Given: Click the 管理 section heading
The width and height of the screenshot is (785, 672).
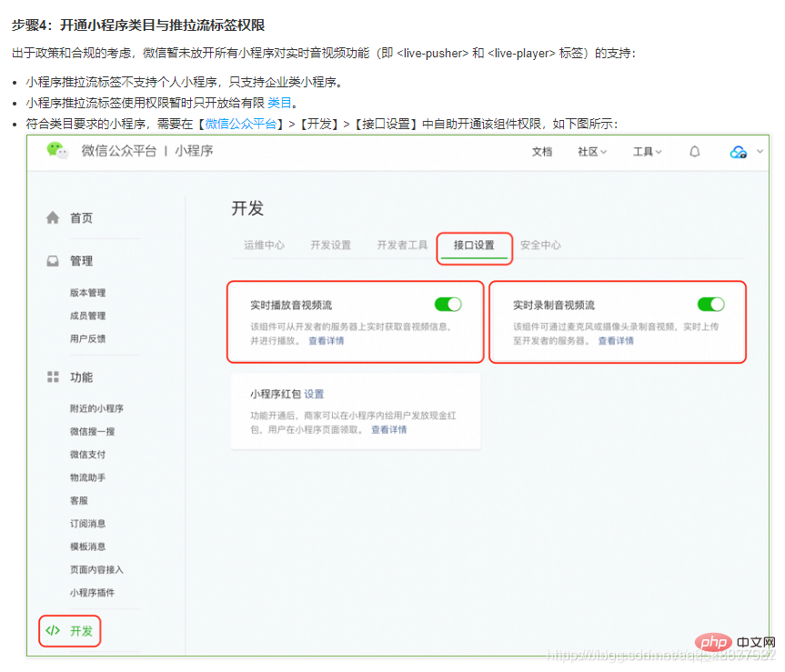Looking at the screenshot, I should (x=81, y=261).
